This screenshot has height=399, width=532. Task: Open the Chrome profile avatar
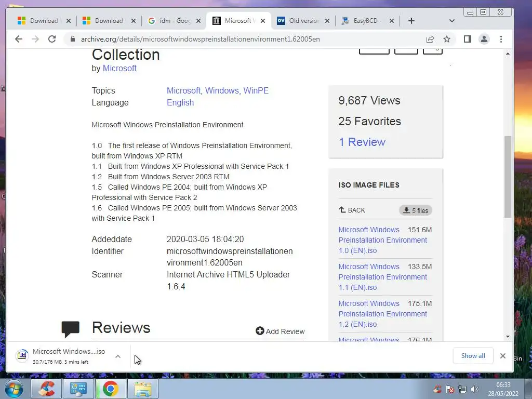coord(484,39)
